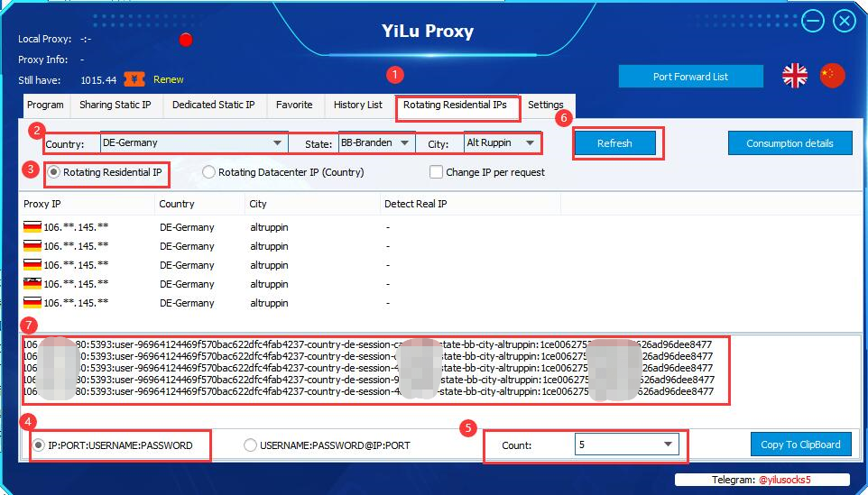
Task: Click the 1015.44 balance value
Action: pyautogui.click(x=98, y=80)
